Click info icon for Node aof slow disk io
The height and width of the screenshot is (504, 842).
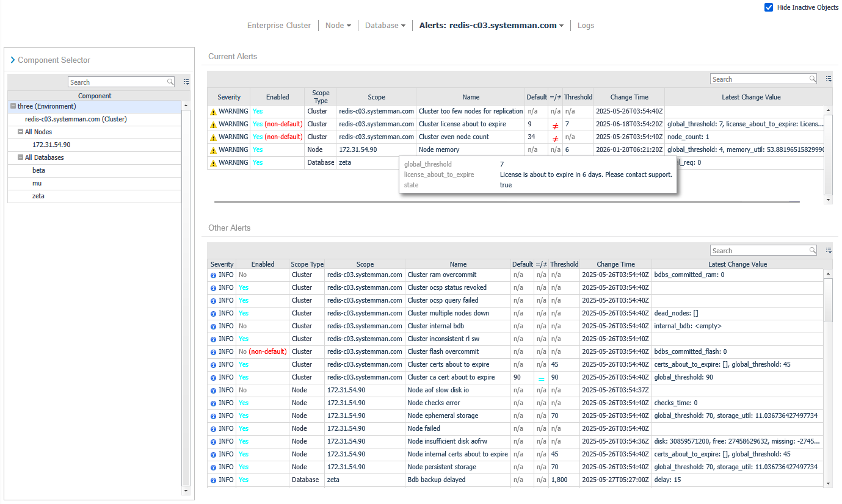click(x=213, y=391)
